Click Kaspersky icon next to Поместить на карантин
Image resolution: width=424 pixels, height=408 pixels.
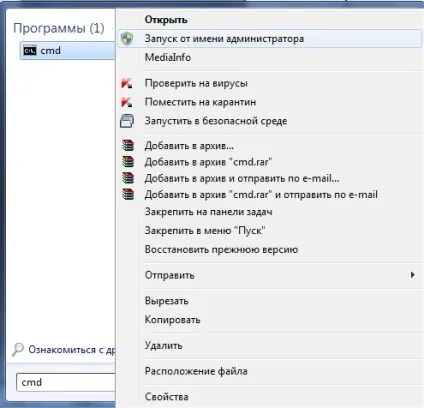tap(127, 102)
